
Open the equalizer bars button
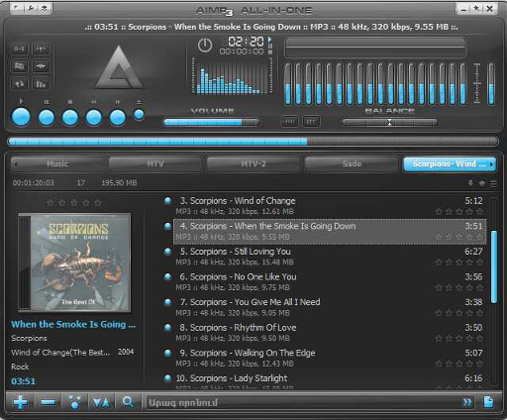click(x=41, y=83)
